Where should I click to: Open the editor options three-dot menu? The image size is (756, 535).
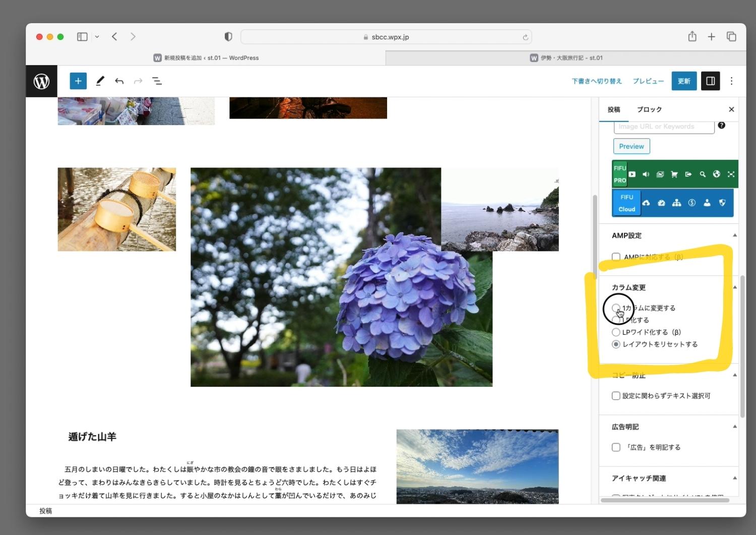point(731,81)
